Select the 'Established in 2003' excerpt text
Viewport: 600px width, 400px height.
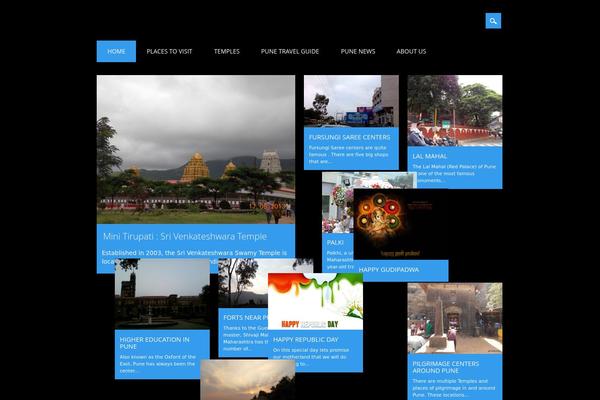point(194,256)
